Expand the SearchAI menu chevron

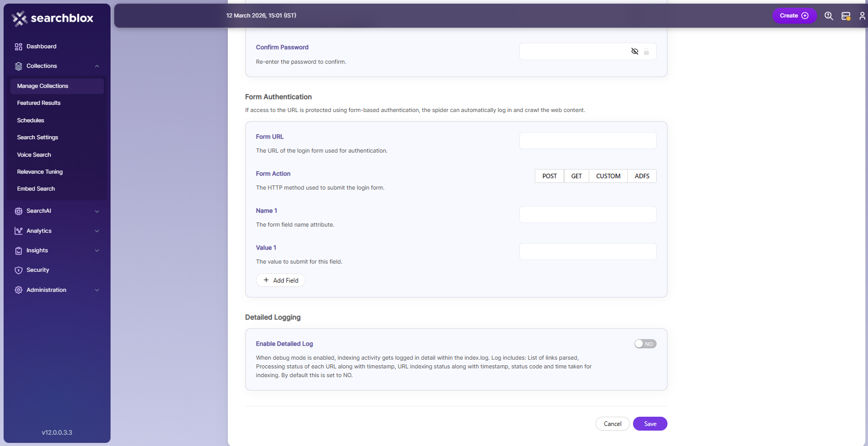(x=97, y=211)
